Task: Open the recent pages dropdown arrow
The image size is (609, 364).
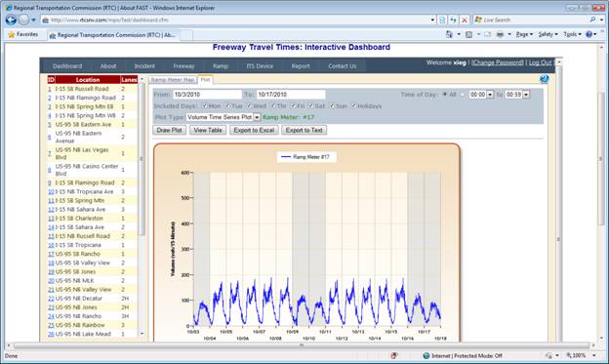Action: [x=34, y=20]
